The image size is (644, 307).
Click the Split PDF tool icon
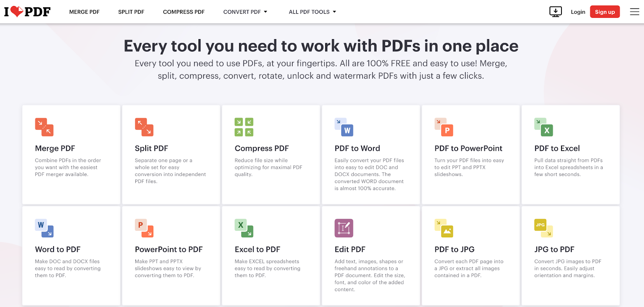coord(144,127)
